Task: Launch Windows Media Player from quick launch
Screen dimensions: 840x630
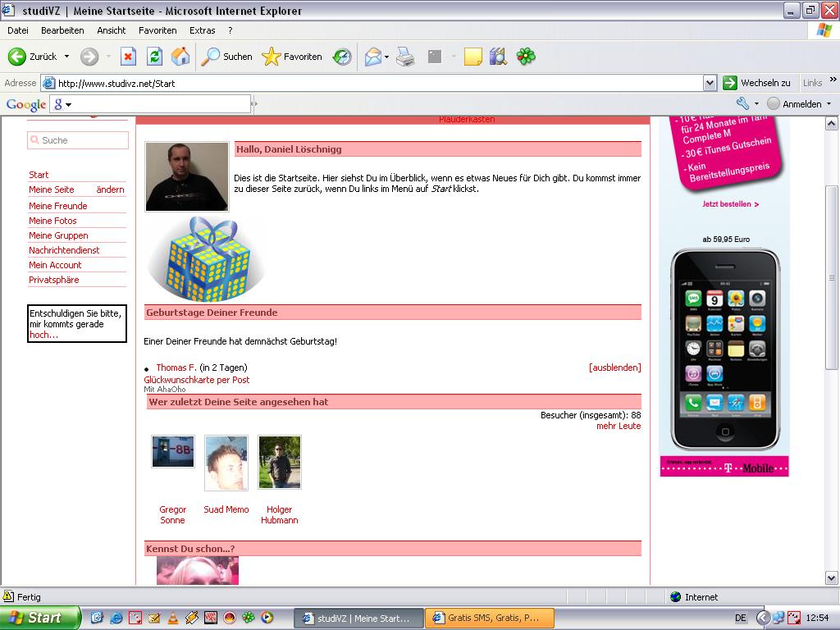Action: click(x=267, y=618)
